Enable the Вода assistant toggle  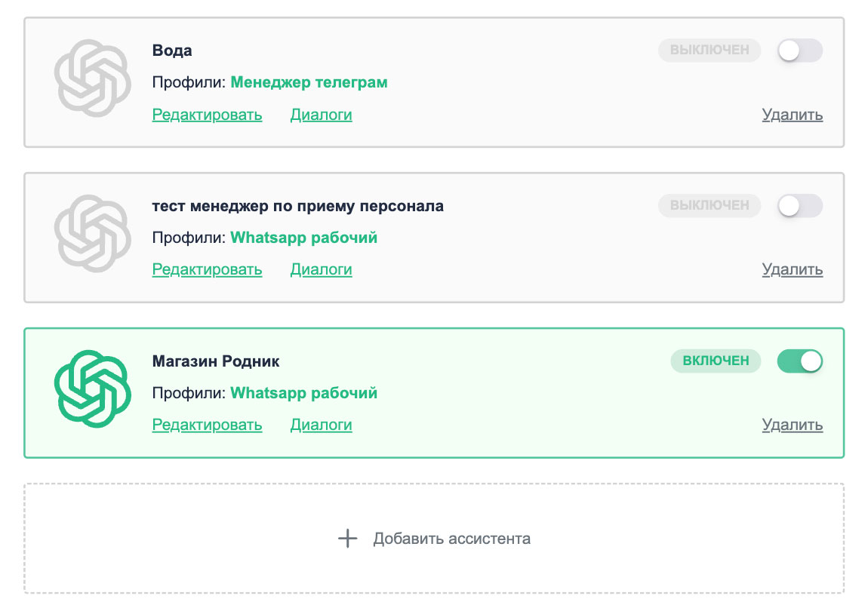click(799, 51)
